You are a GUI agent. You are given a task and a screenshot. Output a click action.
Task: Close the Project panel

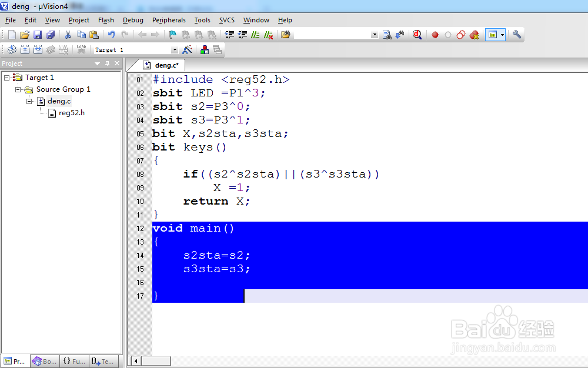click(x=117, y=63)
